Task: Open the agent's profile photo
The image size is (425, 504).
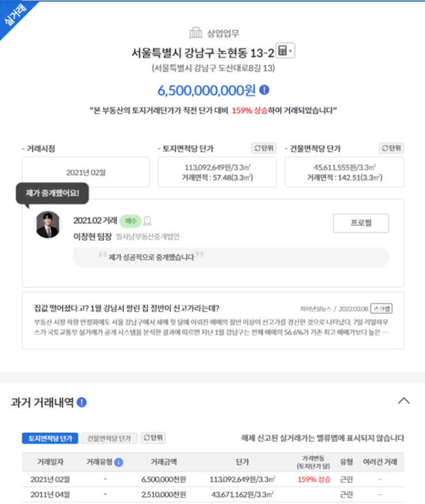Action: [x=48, y=224]
